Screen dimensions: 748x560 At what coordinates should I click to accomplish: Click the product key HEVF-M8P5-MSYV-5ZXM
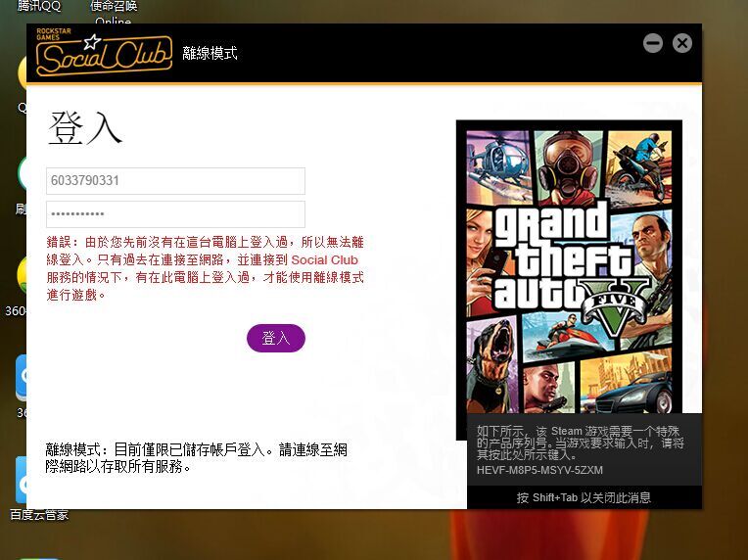pos(539,470)
